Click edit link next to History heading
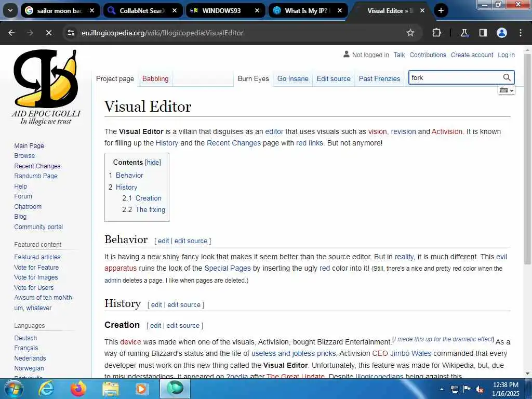Viewport: 532px width, 399px height. coord(156,304)
